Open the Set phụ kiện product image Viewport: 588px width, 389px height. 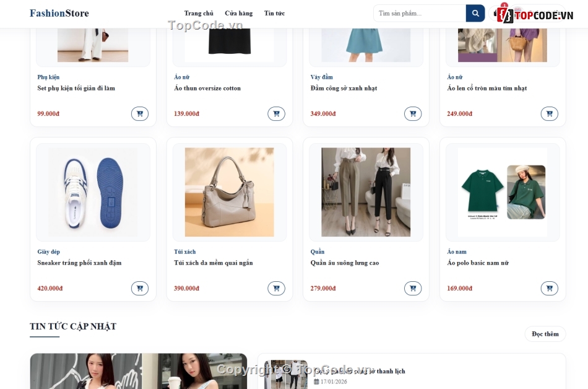pos(93,45)
